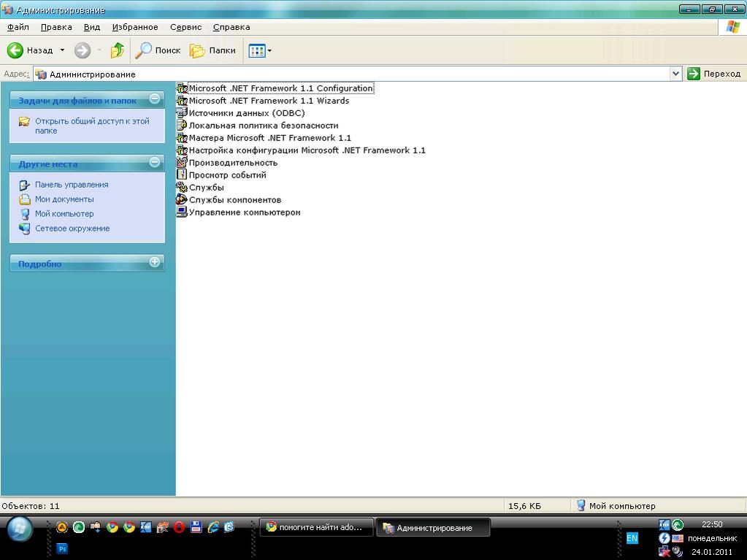Viewport: 747px width, 560px height.
Task: Open the Справка menu
Action: pyautogui.click(x=231, y=27)
